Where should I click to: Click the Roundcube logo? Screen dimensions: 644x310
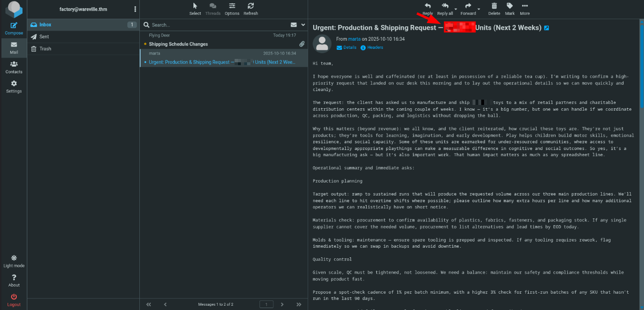[x=14, y=10]
